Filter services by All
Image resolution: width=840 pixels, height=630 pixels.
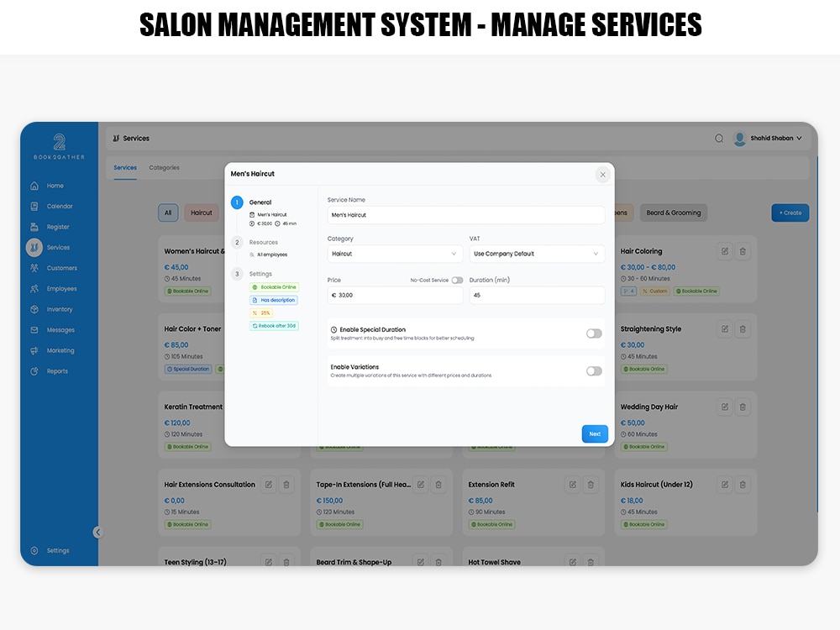coord(168,213)
